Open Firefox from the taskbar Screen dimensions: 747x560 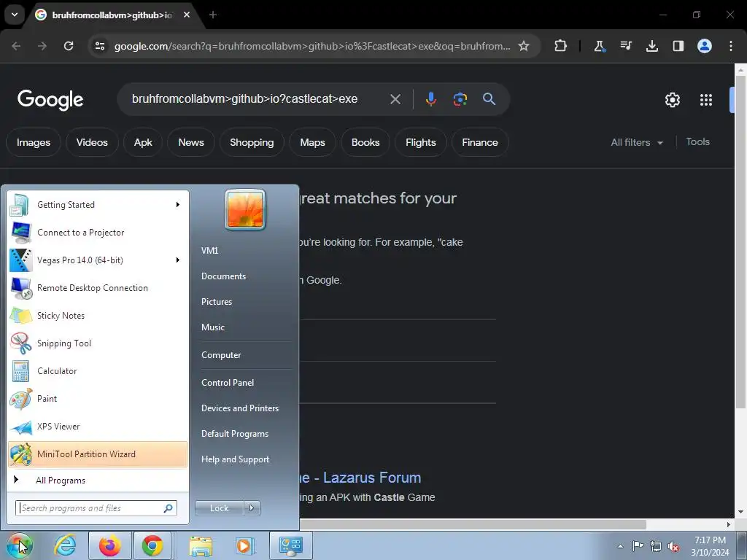[x=109, y=545]
